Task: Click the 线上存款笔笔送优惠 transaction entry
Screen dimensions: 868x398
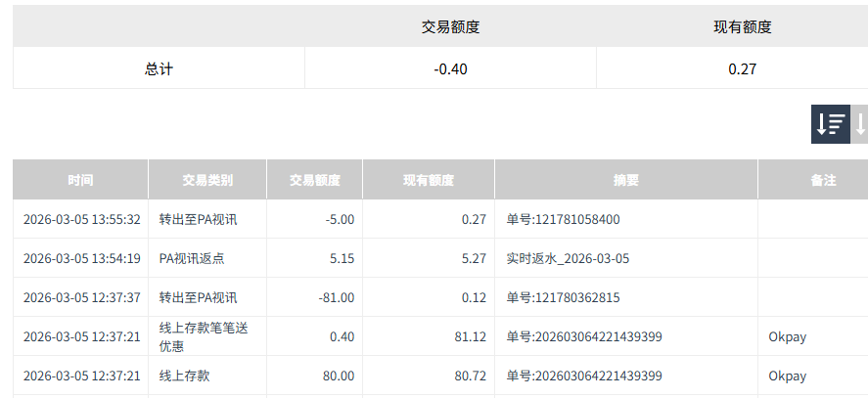Action: coord(203,336)
